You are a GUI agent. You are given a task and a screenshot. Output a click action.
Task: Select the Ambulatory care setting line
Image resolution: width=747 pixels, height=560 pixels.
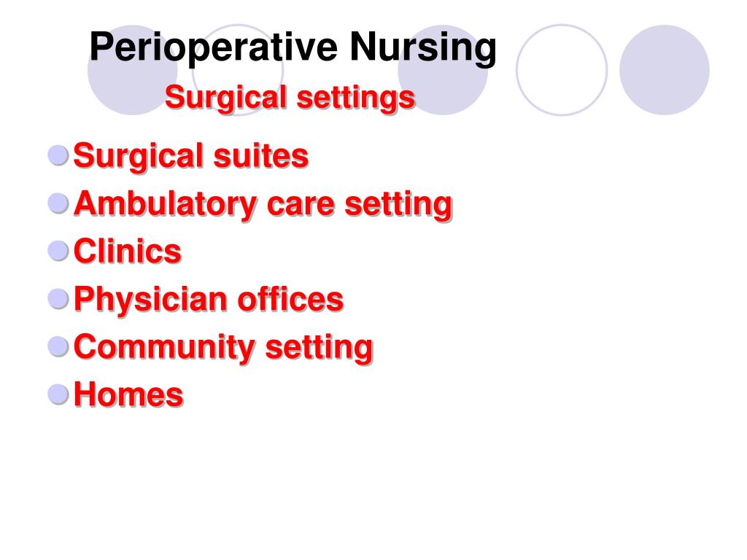pyautogui.click(x=263, y=205)
